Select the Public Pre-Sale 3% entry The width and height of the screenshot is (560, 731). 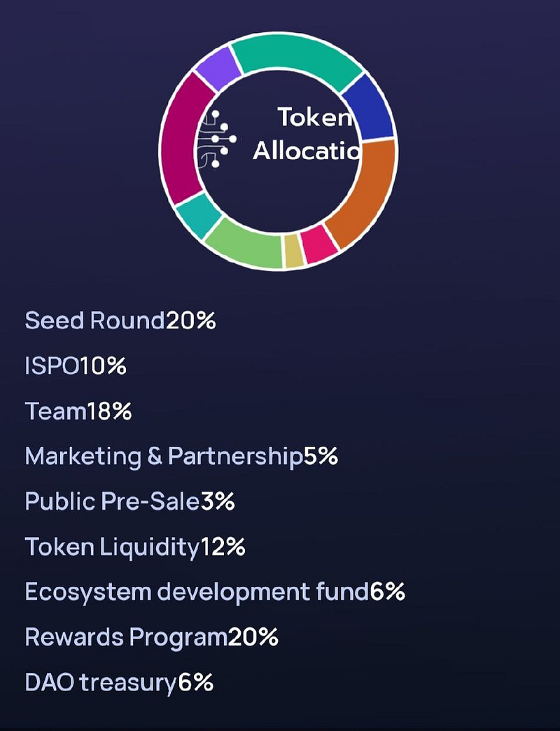click(x=130, y=501)
